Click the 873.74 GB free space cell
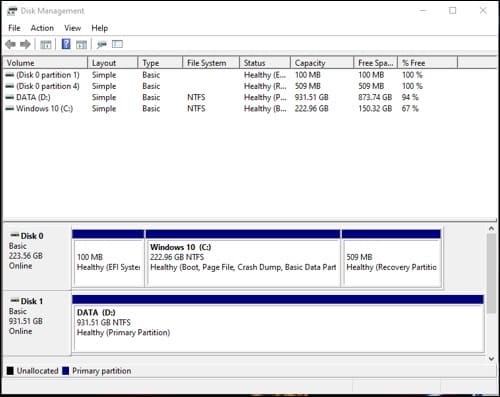Screen dimensions: 500x397 (x=375, y=97)
